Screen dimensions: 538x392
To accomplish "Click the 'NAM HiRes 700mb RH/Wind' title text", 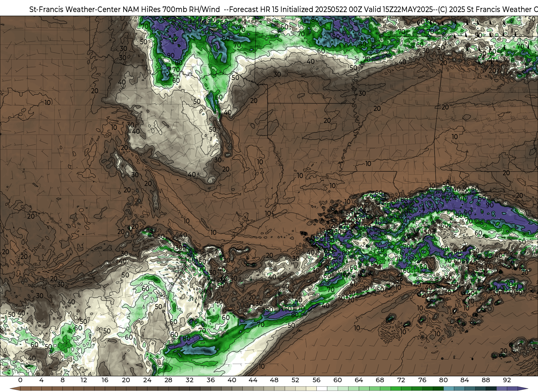I will coord(171,9).
